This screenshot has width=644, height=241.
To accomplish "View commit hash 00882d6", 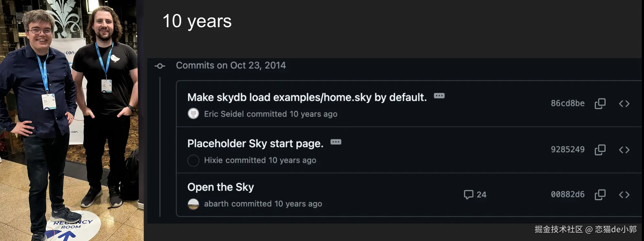I will (x=568, y=194).
